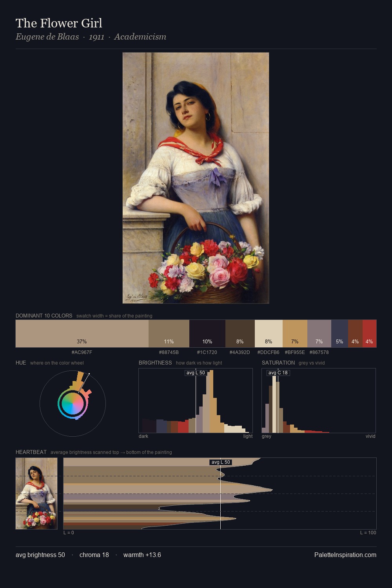Click the 'grey' axis label under Saturation
The width and height of the screenshot is (392, 588).
tap(267, 436)
